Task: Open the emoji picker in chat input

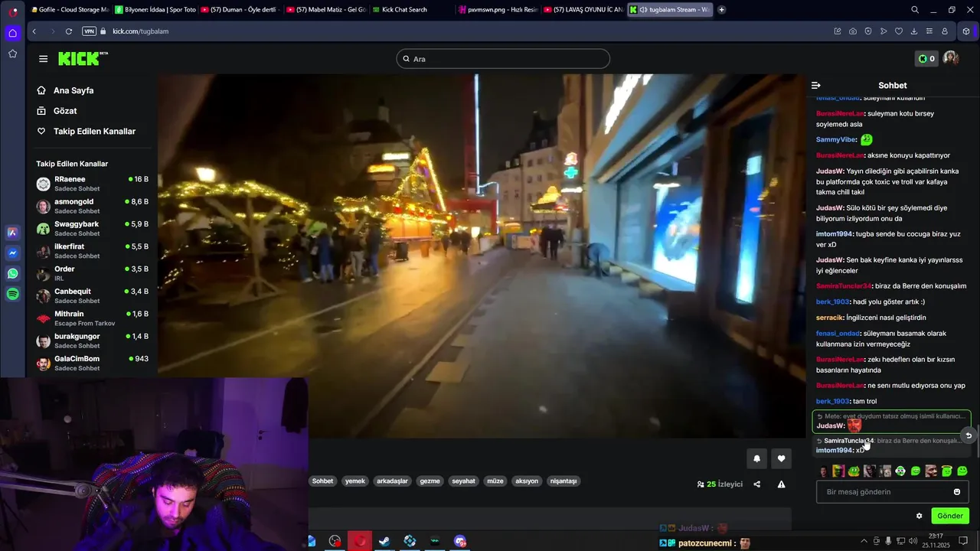Action: 957,492
